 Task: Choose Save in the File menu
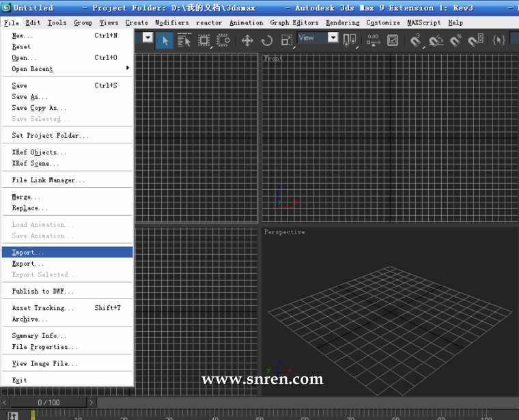[x=68, y=85]
